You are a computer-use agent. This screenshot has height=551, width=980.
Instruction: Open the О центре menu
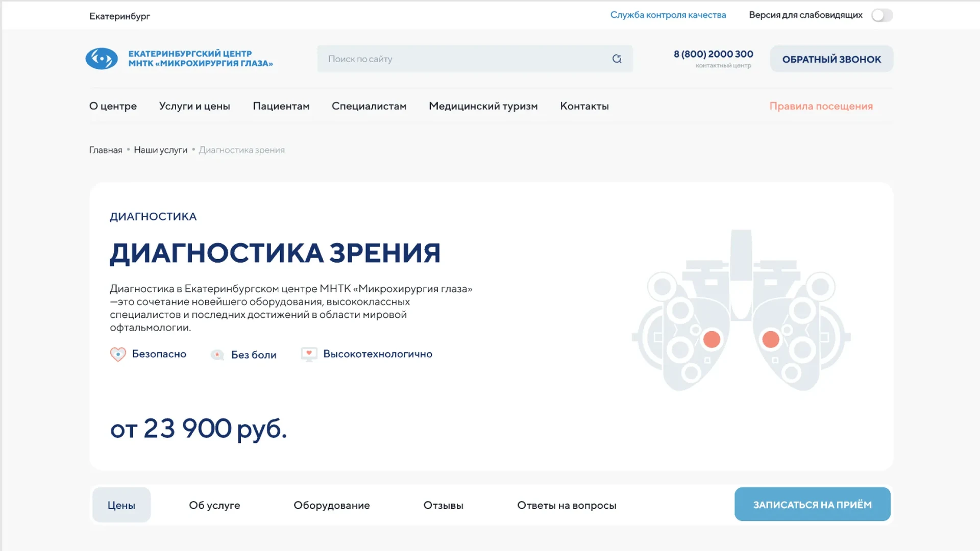click(113, 106)
